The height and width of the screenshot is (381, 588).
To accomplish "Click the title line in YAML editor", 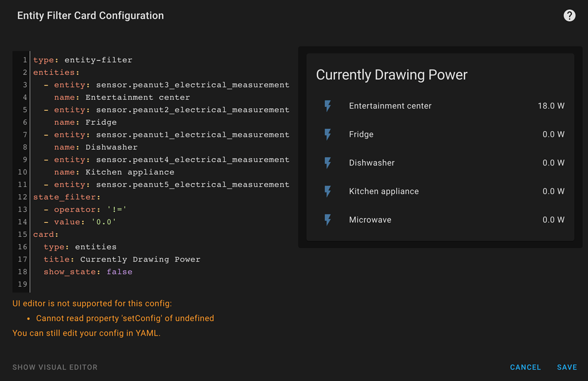I will [x=122, y=259].
